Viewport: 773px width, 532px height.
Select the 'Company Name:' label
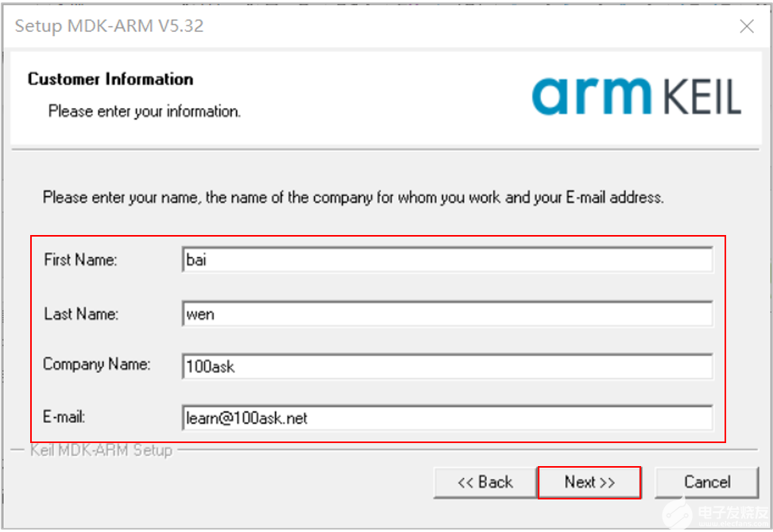coord(96,364)
